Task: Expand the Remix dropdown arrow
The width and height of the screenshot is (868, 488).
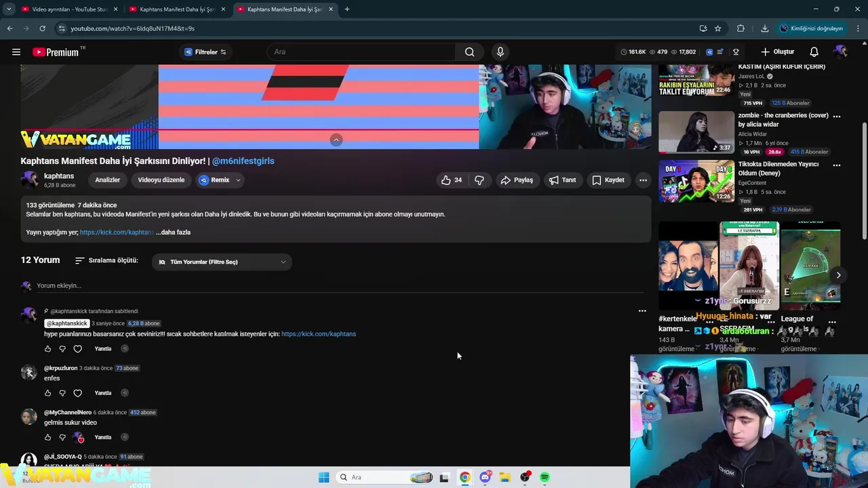Action: coord(238,180)
